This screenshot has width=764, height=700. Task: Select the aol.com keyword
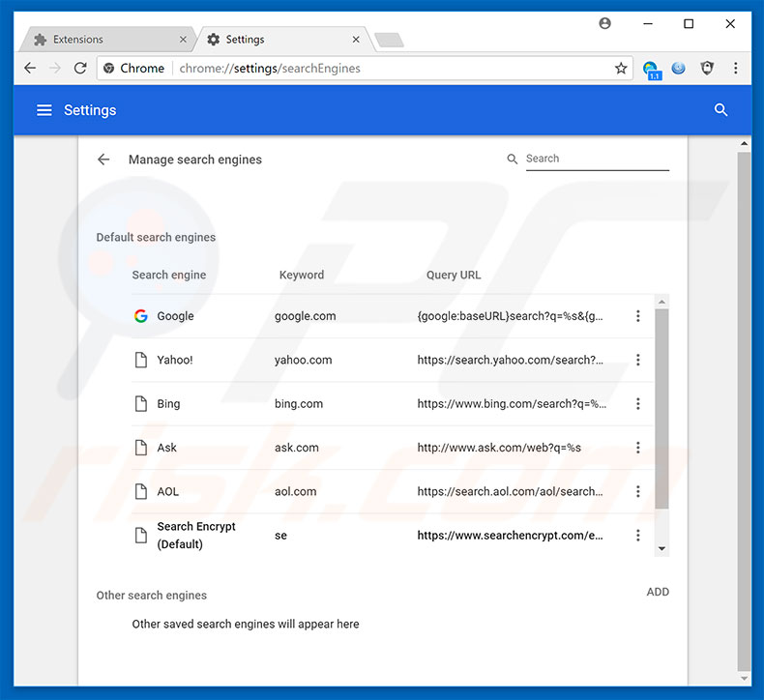point(295,491)
